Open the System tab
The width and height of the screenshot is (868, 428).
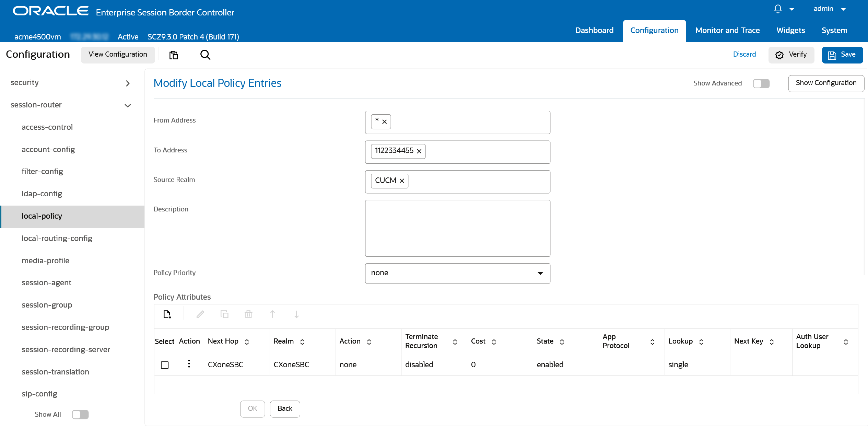tap(834, 31)
